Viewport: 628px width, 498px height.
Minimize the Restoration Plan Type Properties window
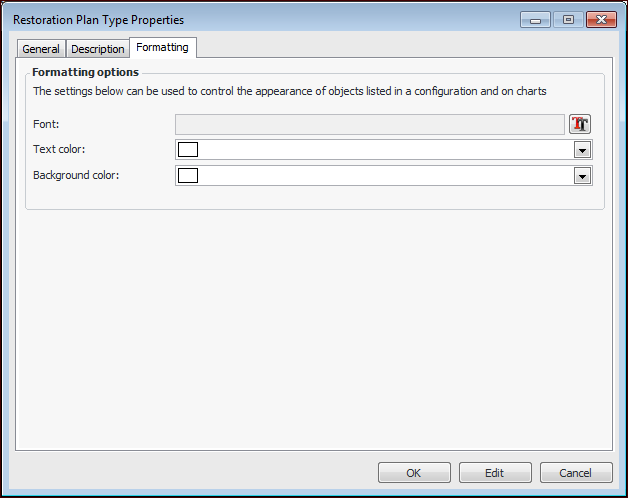pos(537,20)
